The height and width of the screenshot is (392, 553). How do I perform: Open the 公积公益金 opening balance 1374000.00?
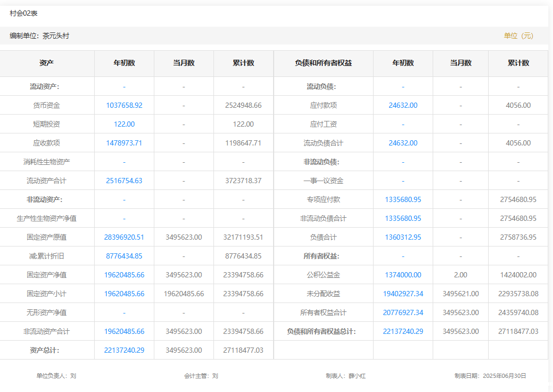[403, 275]
